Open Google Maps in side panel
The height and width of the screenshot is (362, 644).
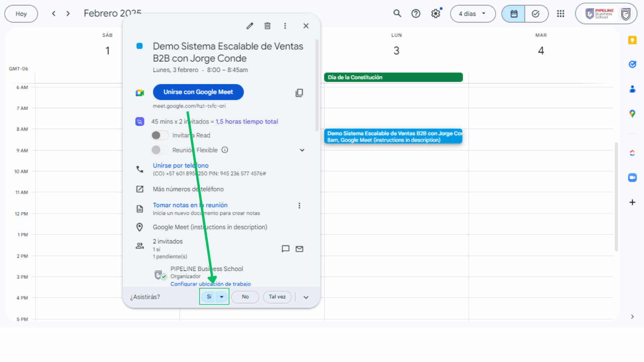point(632,114)
